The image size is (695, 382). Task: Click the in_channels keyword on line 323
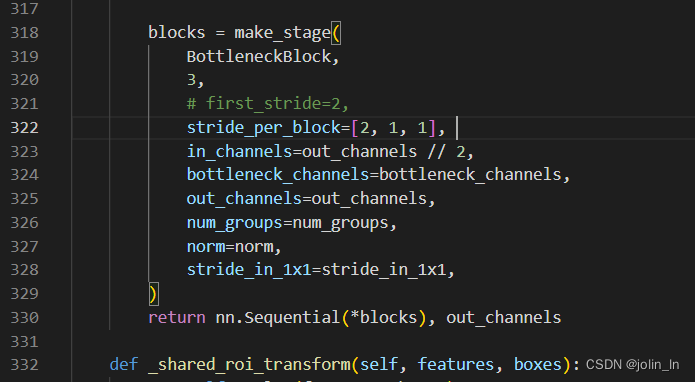pos(239,152)
